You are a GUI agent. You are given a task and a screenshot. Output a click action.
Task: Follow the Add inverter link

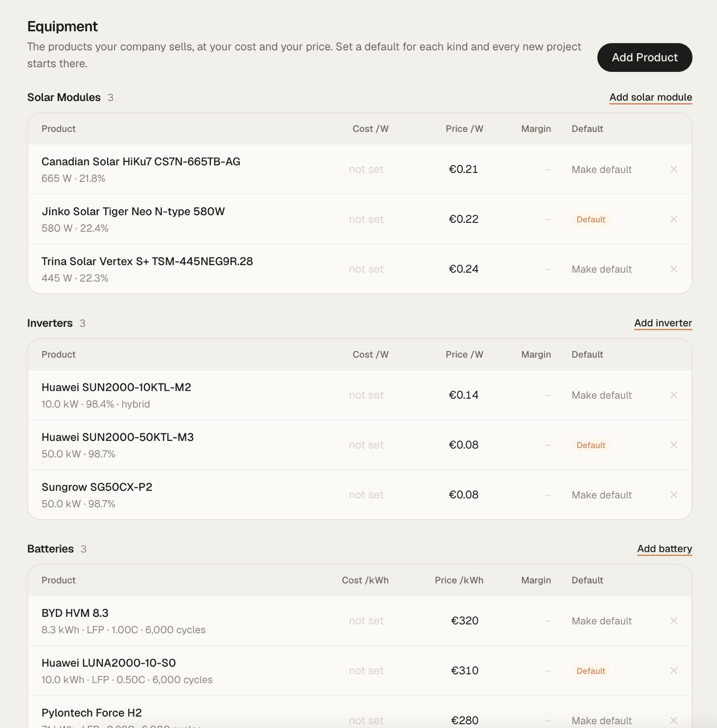[663, 323]
